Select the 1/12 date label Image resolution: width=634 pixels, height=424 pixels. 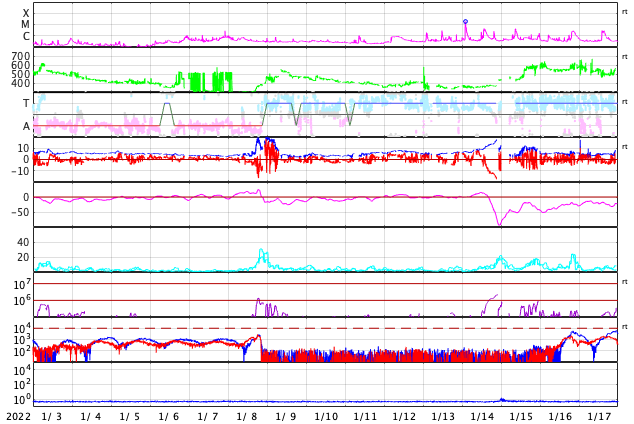click(404, 416)
